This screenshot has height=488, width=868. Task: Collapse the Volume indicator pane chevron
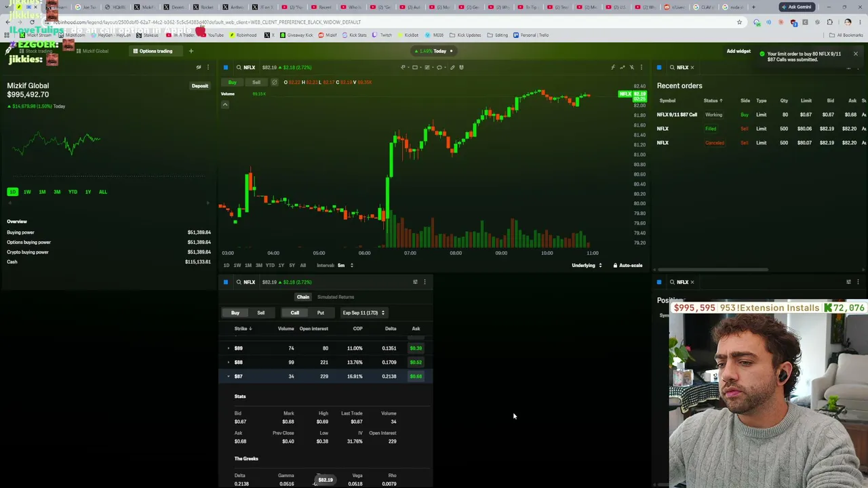(225, 104)
